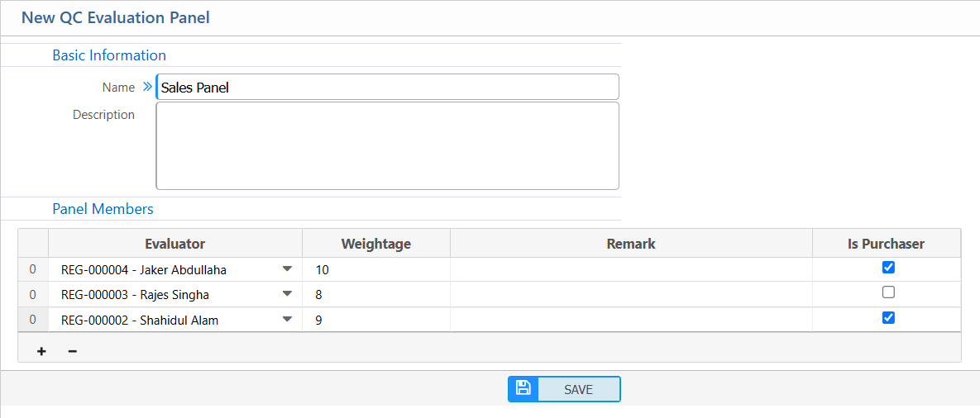Click the Is Purchaser column header
980x418 pixels.
887,244
